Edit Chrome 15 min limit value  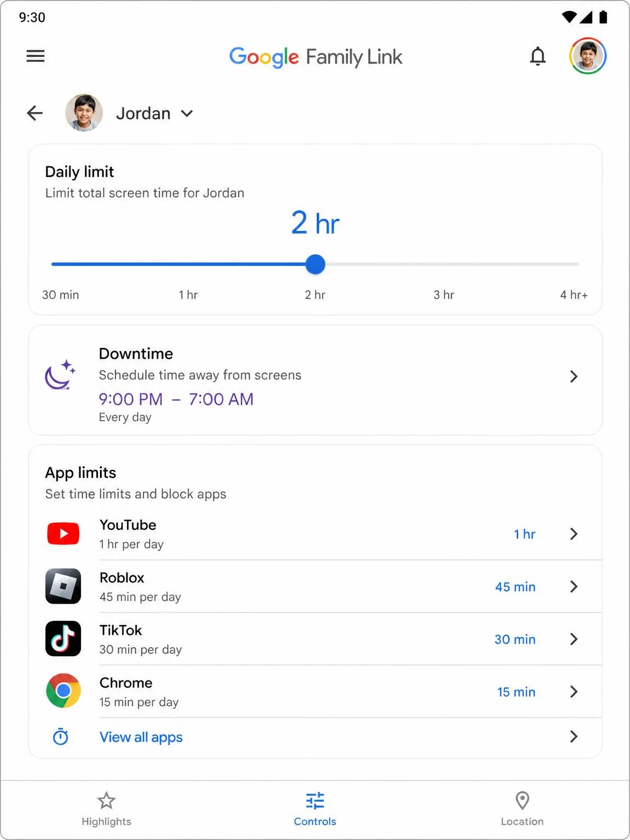516,692
